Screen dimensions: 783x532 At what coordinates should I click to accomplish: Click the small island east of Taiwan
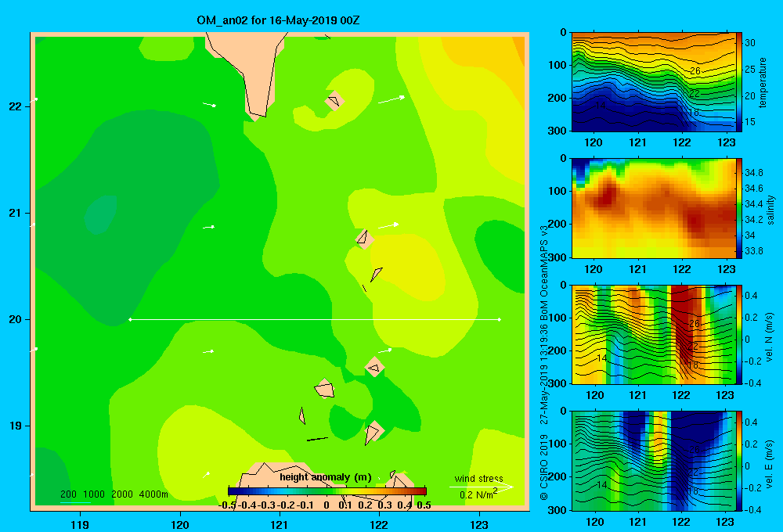(x=334, y=100)
